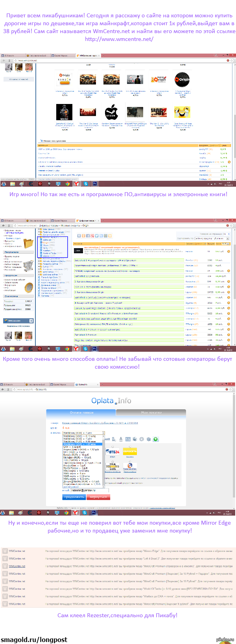
Task: Select the Origin category in the tree
Action: click(46, 242)
